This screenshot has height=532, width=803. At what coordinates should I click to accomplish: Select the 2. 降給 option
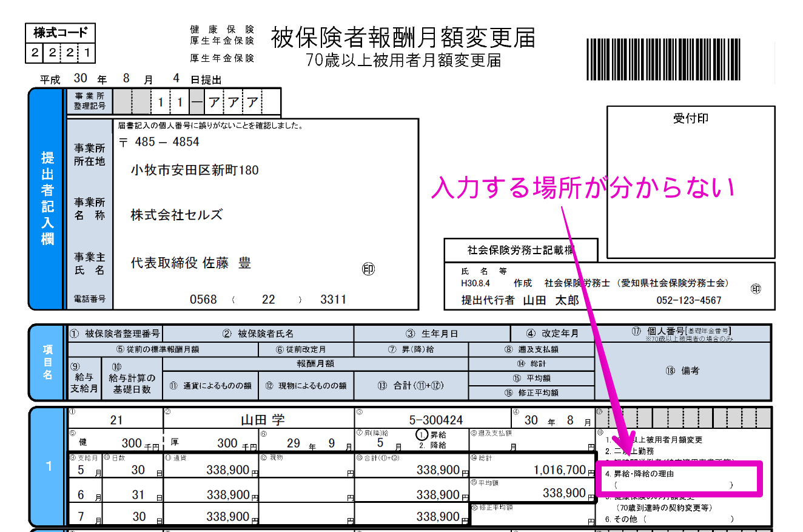click(x=432, y=445)
